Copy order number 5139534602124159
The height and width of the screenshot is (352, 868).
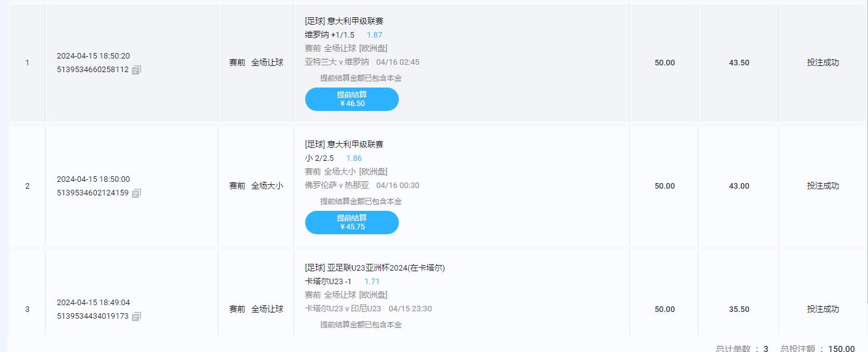tap(136, 194)
